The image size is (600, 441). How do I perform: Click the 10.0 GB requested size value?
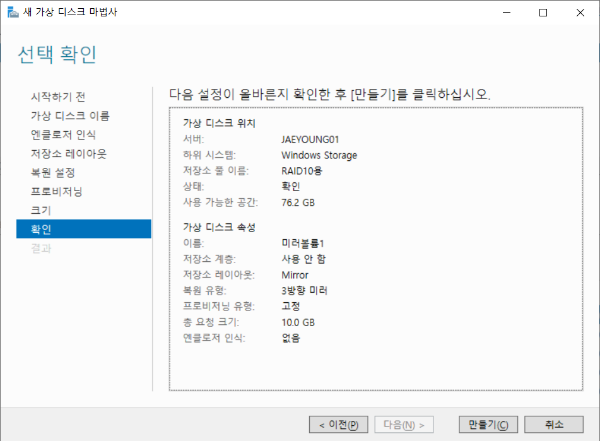pos(298,322)
